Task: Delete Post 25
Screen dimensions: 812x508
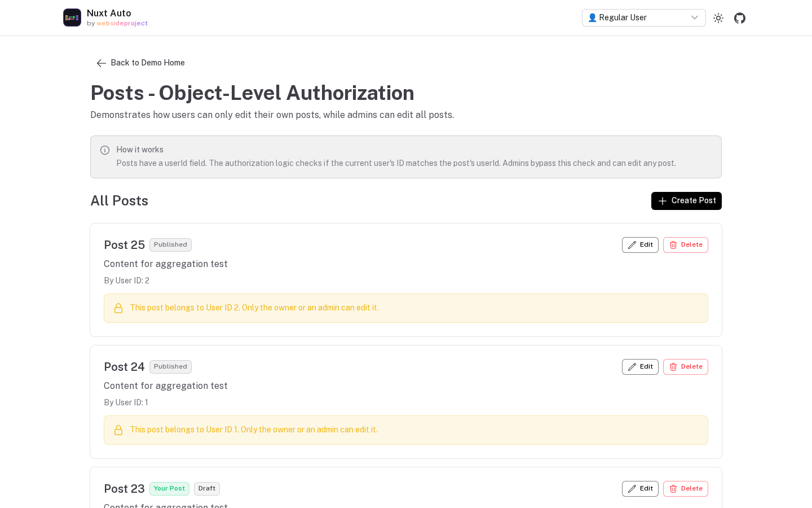Action: point(686,245)
